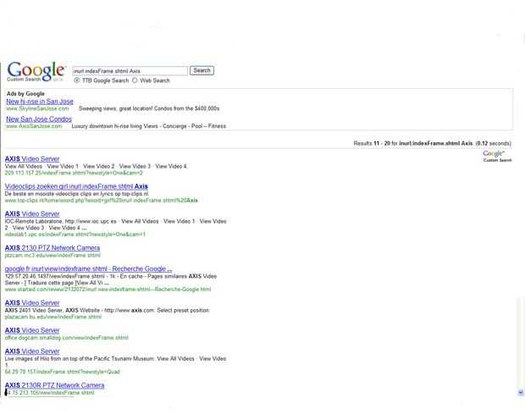The width and height of the screenshot is (525, 420).
Task: Click the www.SkylineSanJose.com ad URL
Action: [x=37, y=108]
